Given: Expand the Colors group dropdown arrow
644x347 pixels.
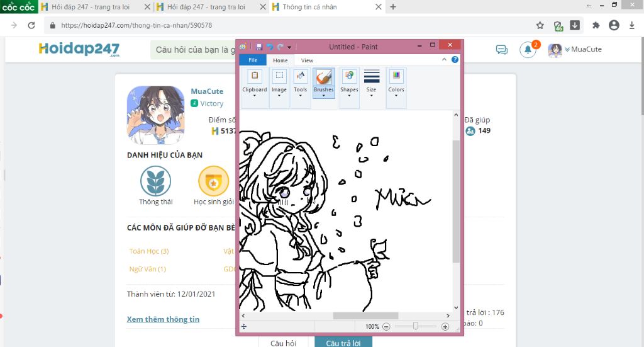Looking at the screenshot, I should click(x=396, y=96).
